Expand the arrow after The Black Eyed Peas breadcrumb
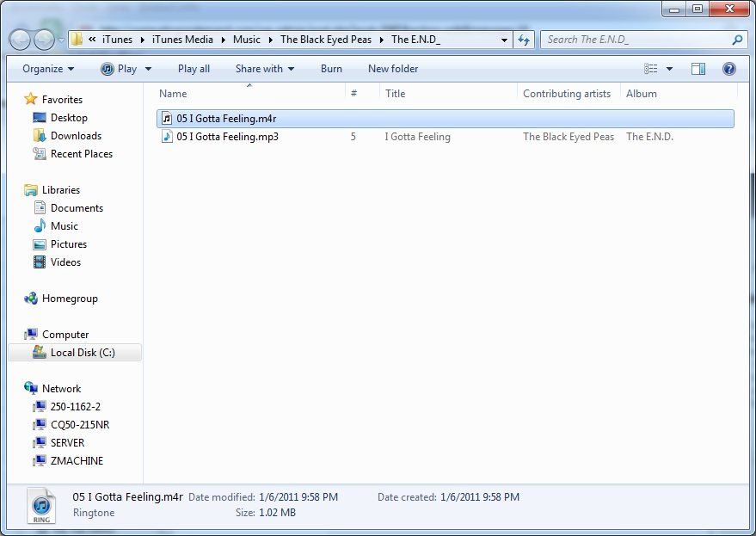Screen dimensions: 756x536 (x=381, y=40)
